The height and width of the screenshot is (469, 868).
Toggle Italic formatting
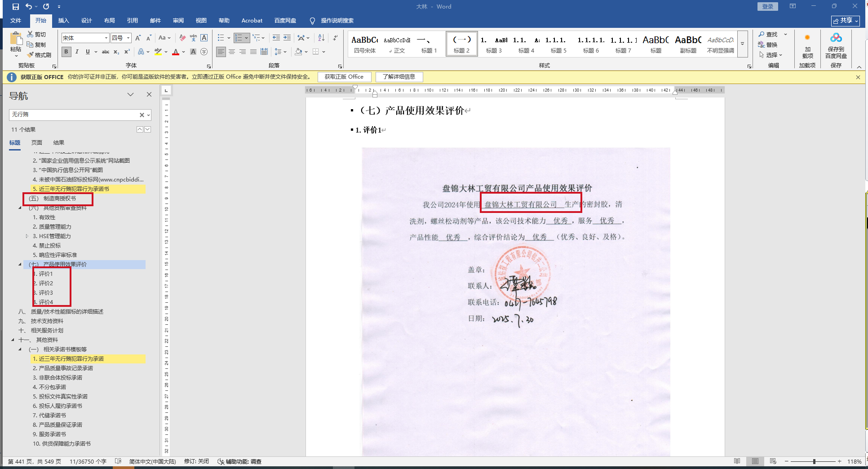[x=77, y=52]
